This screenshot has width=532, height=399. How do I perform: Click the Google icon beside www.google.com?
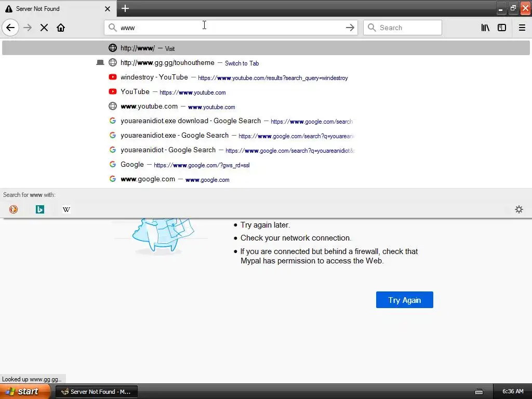(113, 179)
